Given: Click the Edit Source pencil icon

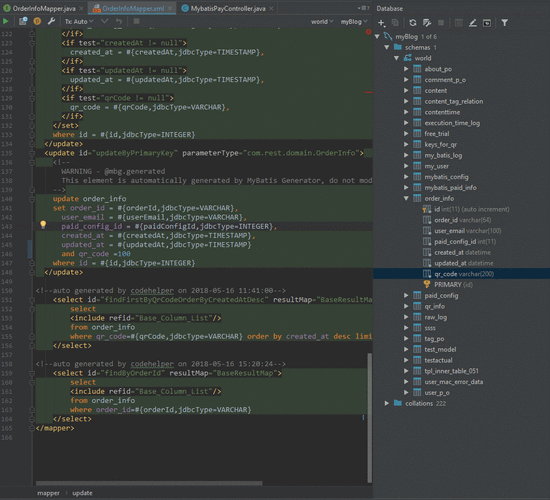Looking at the screenshot, I should click(x=473, y=23).
